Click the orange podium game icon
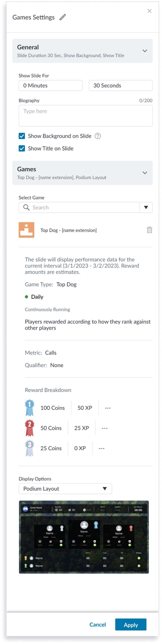 pyautogui.click(x=26, y=230)
